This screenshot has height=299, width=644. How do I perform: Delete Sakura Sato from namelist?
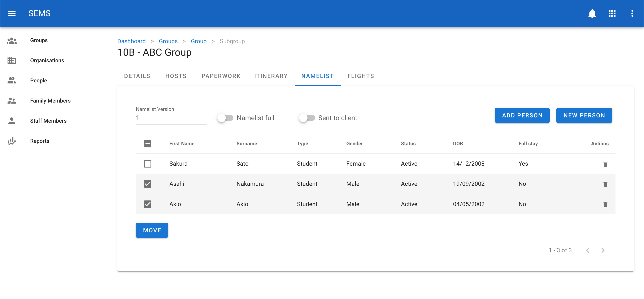(x=605, y=164)
